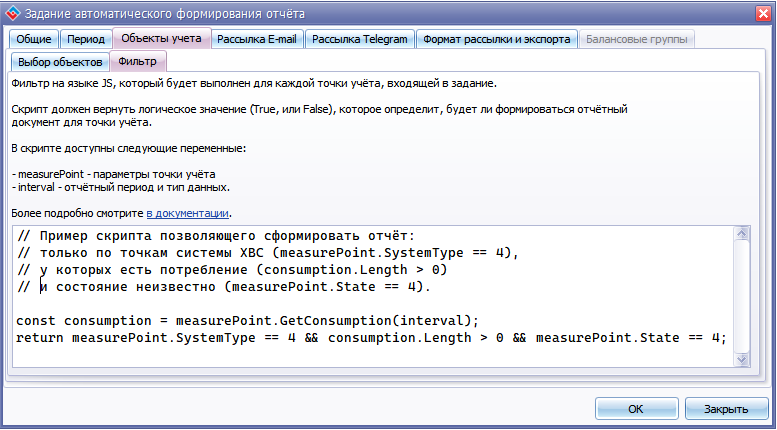Select the Объекты учета tab

tap(160, 39)
